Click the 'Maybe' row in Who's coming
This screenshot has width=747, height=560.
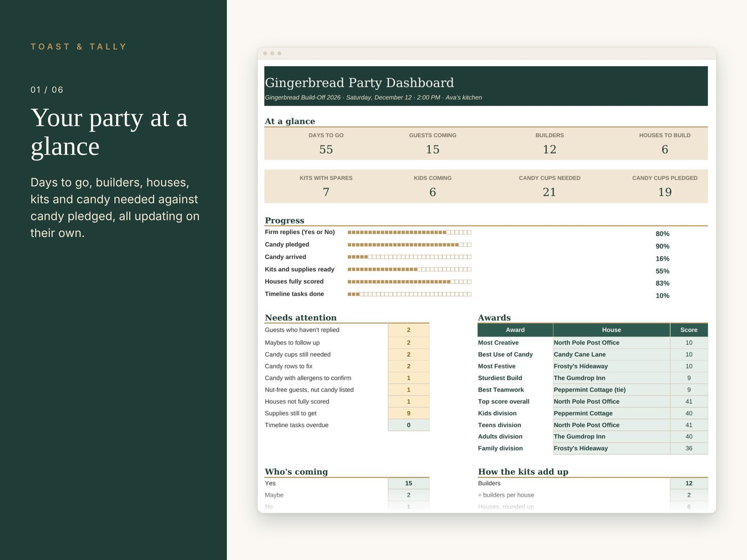pyautogui.click(x=347, y=495)
